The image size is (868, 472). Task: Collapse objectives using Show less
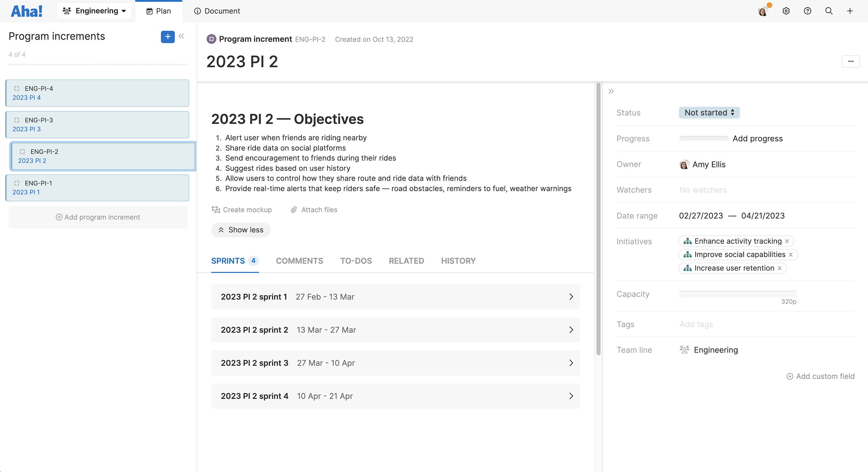pos(241,230)
